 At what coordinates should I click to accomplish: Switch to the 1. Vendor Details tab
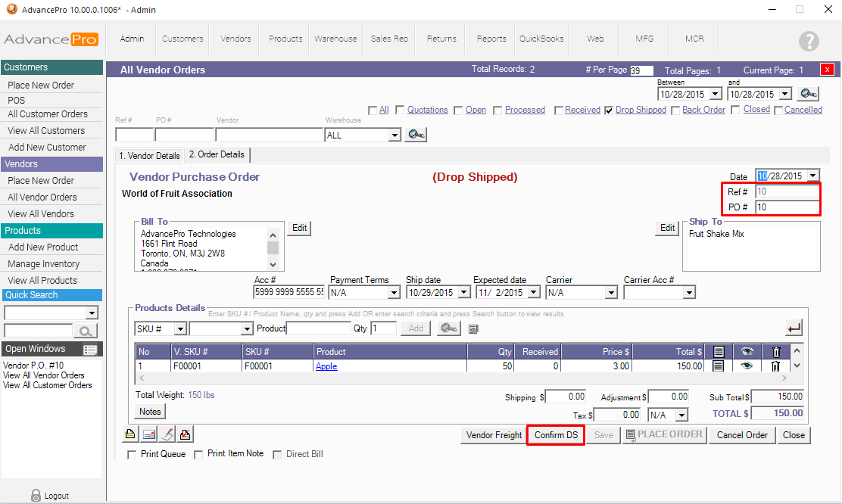point(148,156)
